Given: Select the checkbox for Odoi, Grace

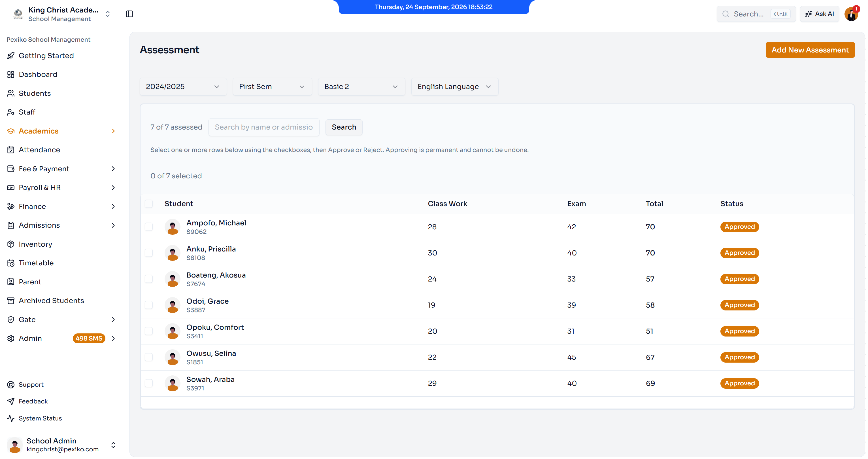Looking at the screenshot, I should pos(149,305).
